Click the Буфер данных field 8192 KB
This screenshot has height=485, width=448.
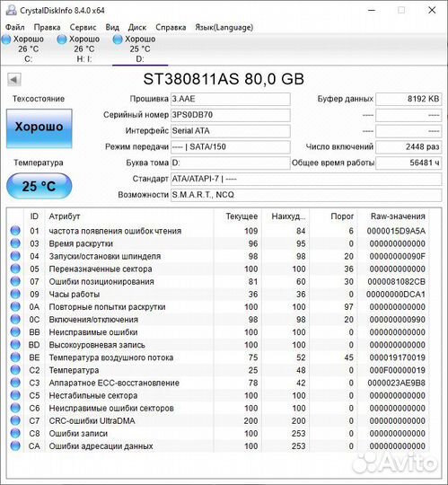(408, 99)
